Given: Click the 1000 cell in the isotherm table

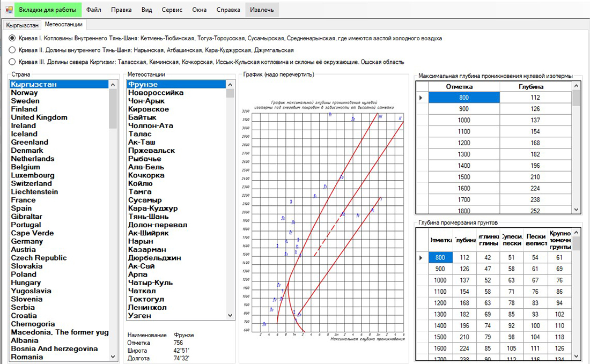Looking at the screenshot, I should click(464, 120).
